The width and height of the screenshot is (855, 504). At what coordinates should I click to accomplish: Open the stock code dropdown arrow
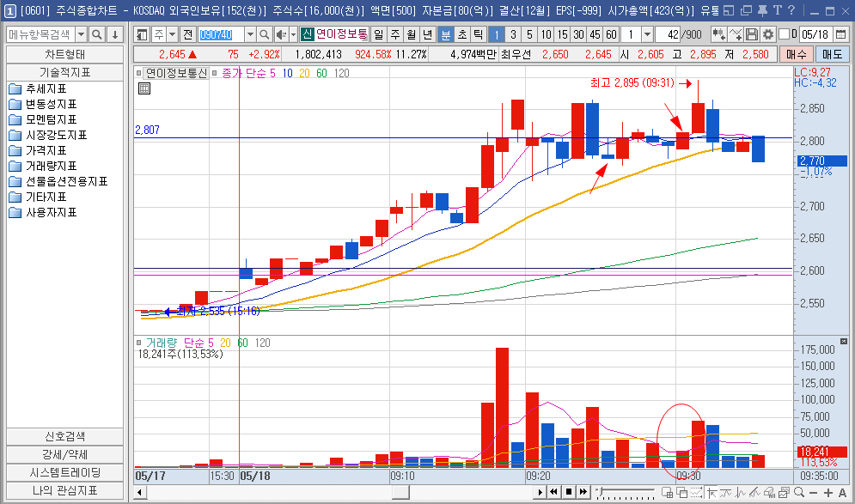250,34
